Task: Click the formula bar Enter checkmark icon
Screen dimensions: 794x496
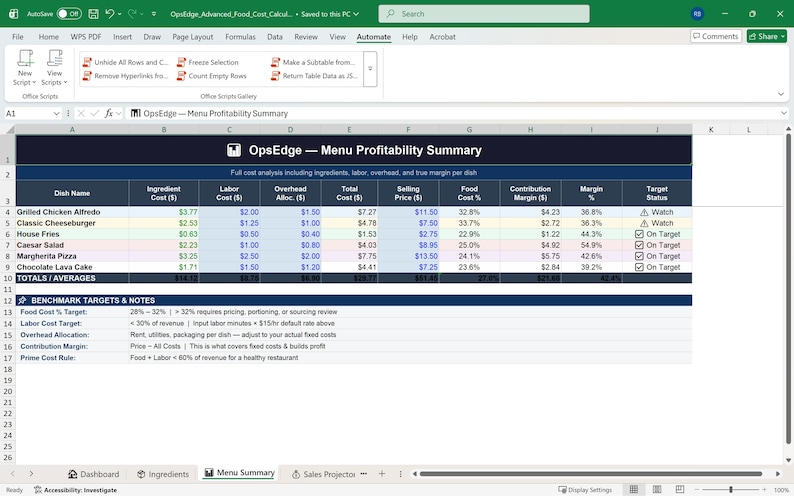Action: click(94, 113)
